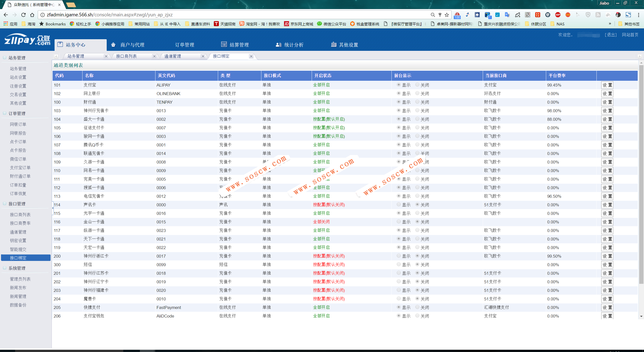
Task: Click the Google Translate extension icon
Action: pyautogui.click(x=507, y=15)
